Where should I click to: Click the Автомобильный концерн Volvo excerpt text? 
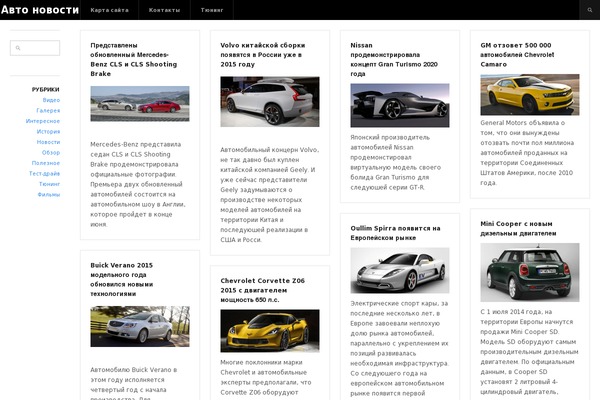(269, 195)
